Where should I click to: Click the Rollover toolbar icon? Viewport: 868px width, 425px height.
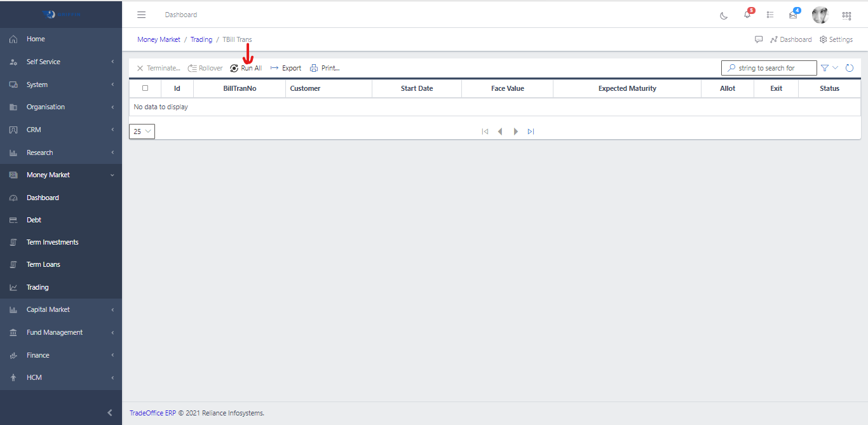(x=205, y=68)
